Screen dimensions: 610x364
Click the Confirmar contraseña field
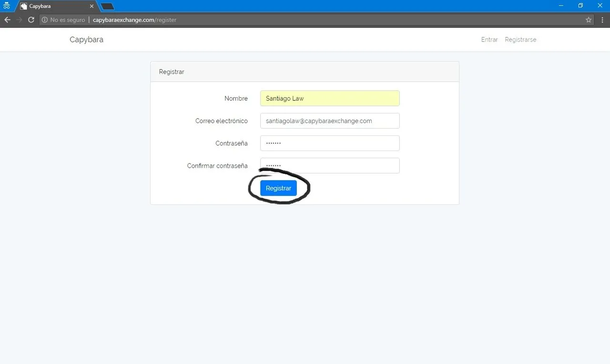click(330, 165)
